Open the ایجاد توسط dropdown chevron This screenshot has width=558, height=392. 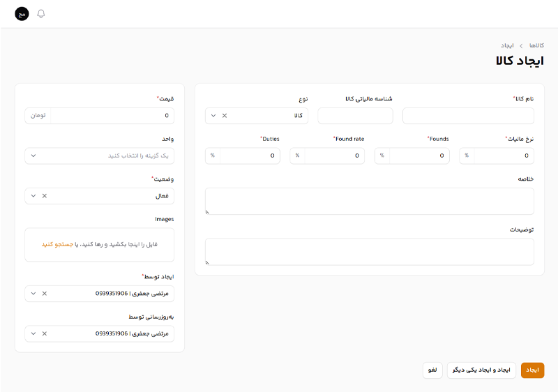click(33, 294)
